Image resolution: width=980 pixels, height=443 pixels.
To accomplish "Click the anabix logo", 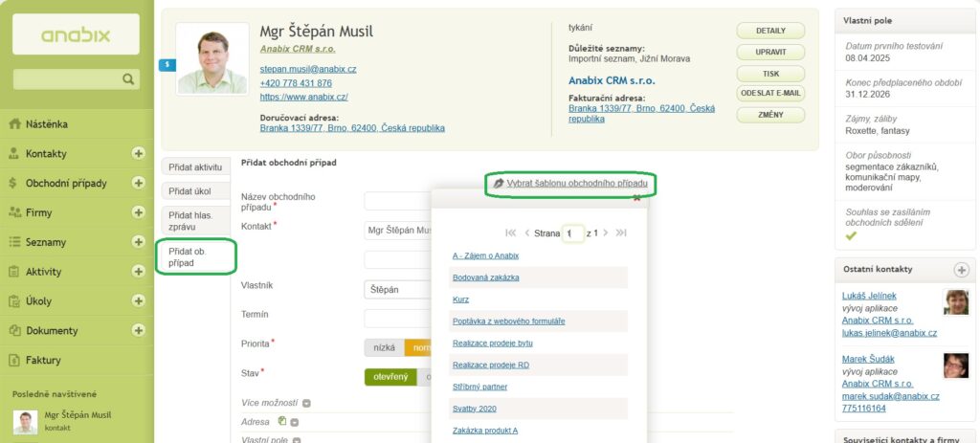I will point(76,34).
